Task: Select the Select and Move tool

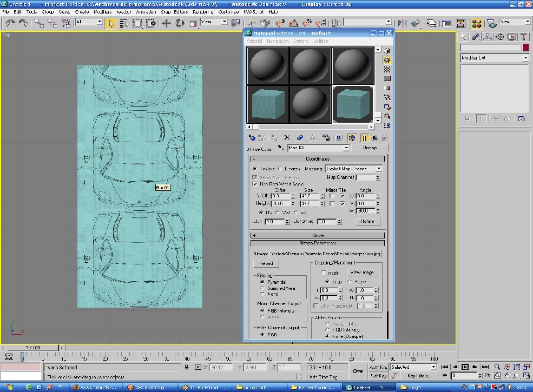Action: [167, 23]
